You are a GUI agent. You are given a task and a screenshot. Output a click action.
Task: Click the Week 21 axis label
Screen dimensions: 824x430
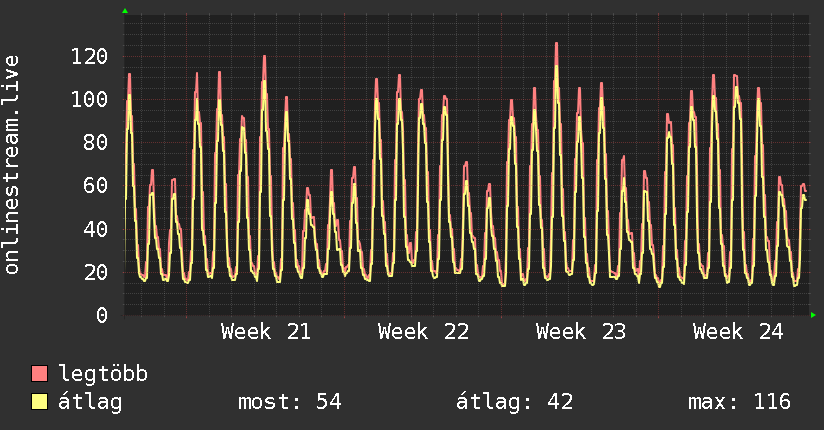click(x=266, y=332)
